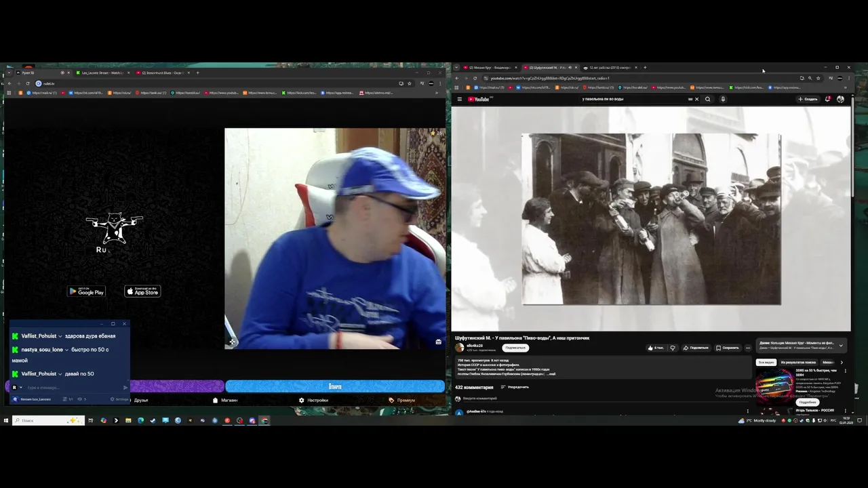Open YouTube account avatar menu
Image resolution: width=868 pixels, height=488 pixels.
pos(841,99)
